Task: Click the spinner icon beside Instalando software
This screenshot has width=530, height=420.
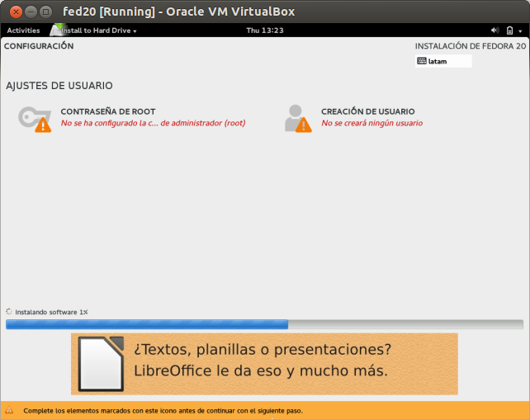Action: [x=9, y=312]
